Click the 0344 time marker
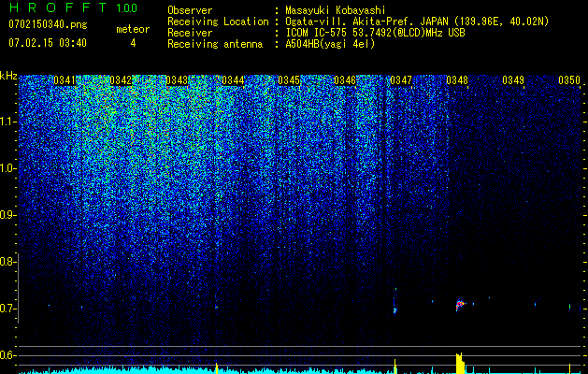 point(233,80)
